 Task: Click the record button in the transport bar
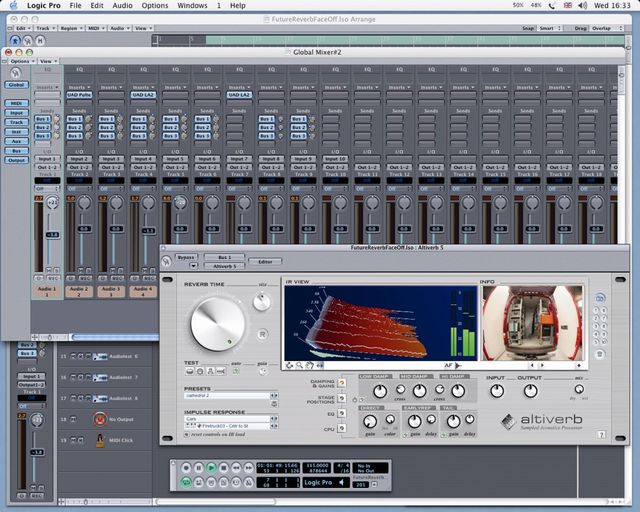(186, 468)
